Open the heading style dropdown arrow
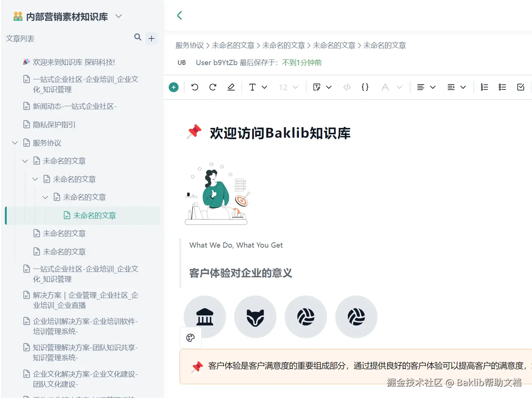532x398 pixels. [x=265, y=87]
